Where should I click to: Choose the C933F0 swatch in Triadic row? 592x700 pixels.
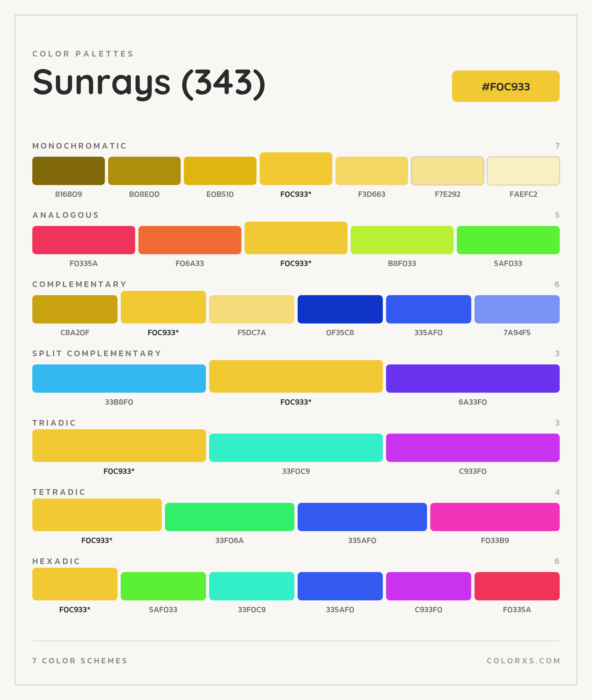click(x=473, y=447)
